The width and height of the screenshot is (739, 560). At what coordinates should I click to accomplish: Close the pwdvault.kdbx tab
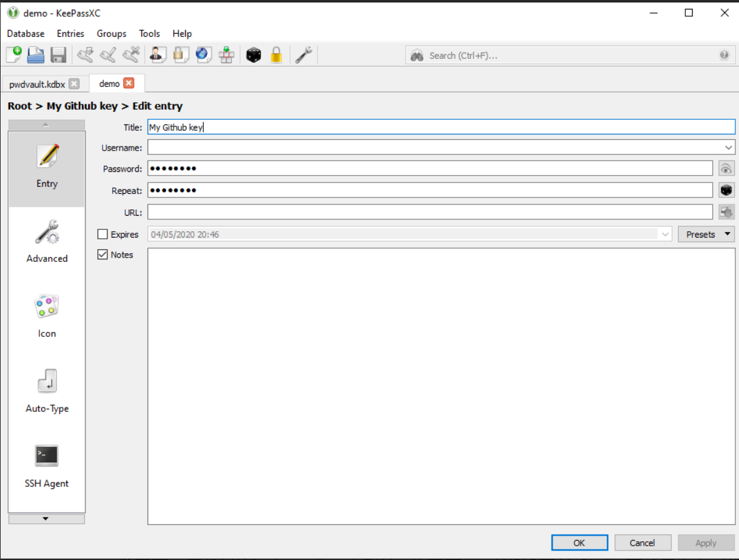tap(74, 84)
